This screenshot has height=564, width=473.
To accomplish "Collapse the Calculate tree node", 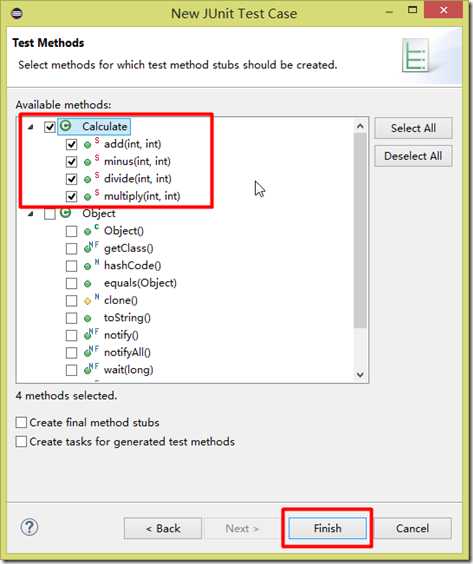I will point(31,127).
